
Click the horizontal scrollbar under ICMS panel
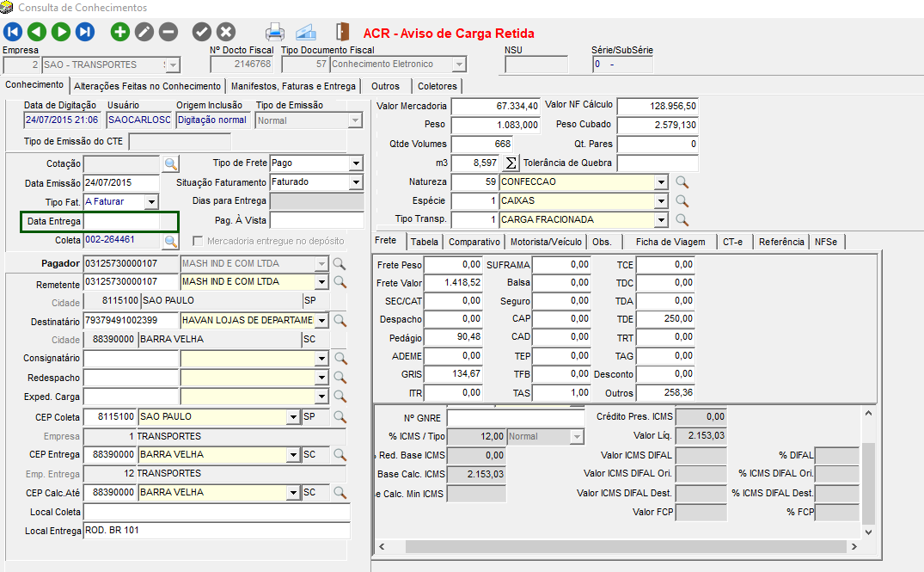tap(619, 547)
